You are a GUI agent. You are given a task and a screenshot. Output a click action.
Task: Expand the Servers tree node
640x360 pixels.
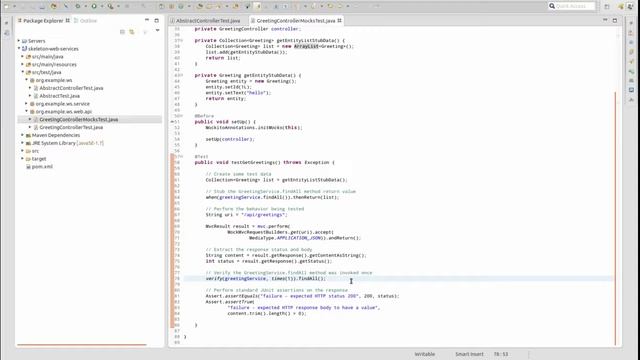19,41
